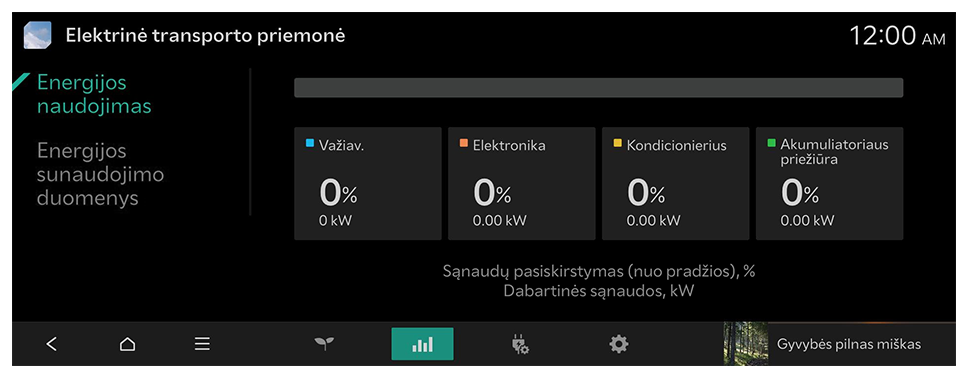Select the Akumuliatoriaus priežiūra card
This screenshot has height=378, width=968.
coord(830,183)
